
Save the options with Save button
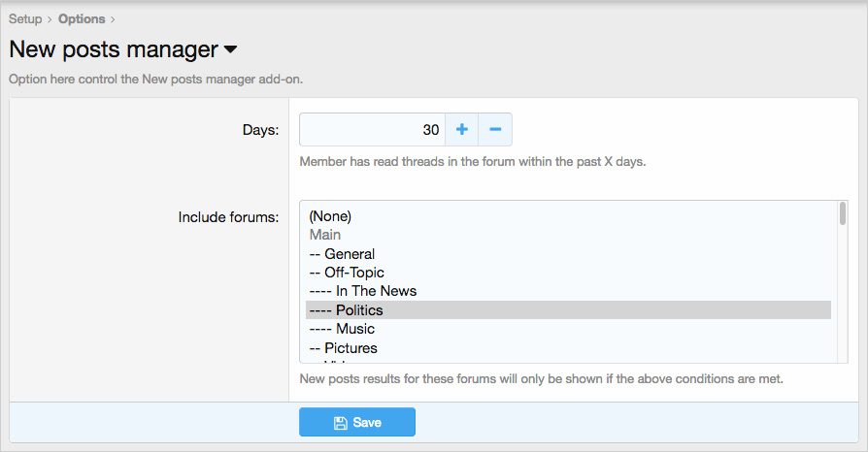[357, 422]
